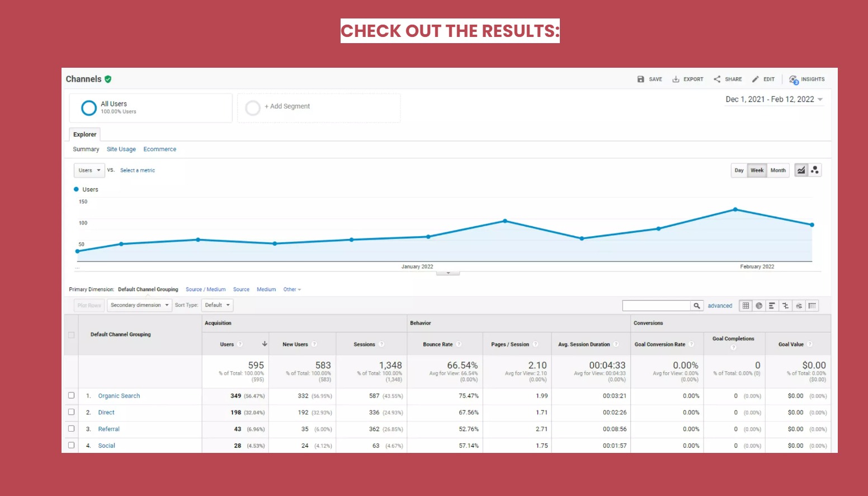868x496 pixels.
Task: Set primary dimension to Source / Medium
Action: (206, 290)
